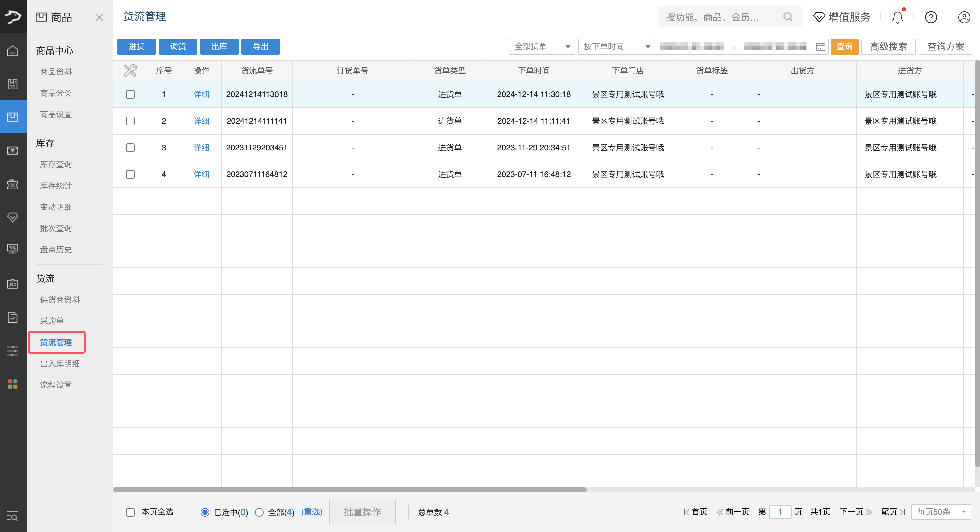The height and width of the screenshot is (532, 980).
Task: Open 详细 link for order 20241214113018
Action: (x=201, y=94)
